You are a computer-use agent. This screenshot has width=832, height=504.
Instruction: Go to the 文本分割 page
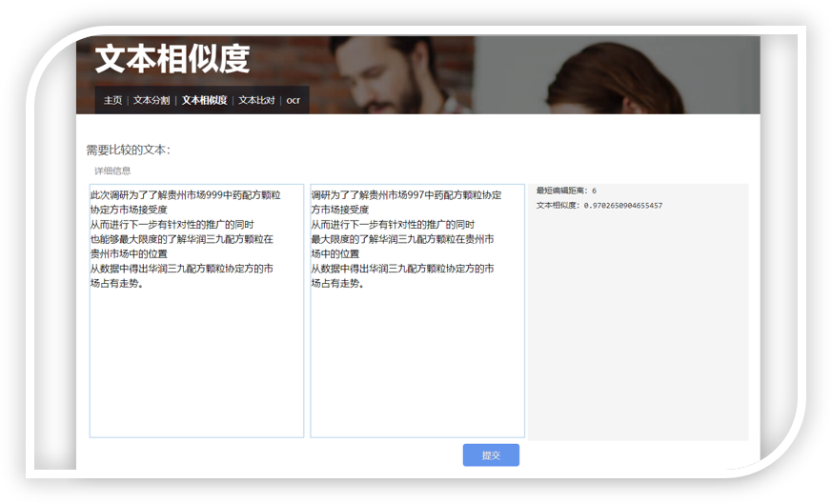(152, 100)
